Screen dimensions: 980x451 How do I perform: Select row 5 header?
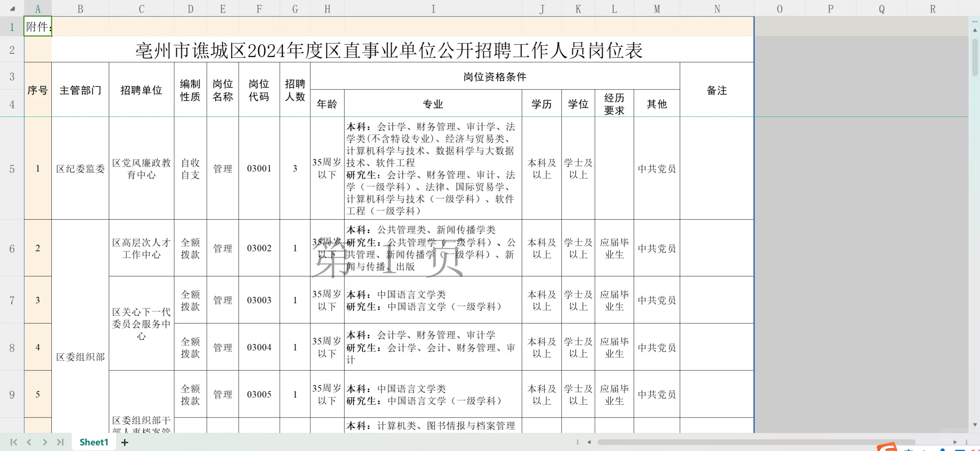pos(11,169)
